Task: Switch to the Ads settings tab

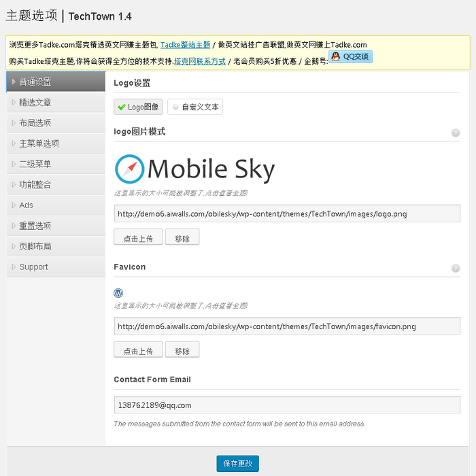Action: 27,205
